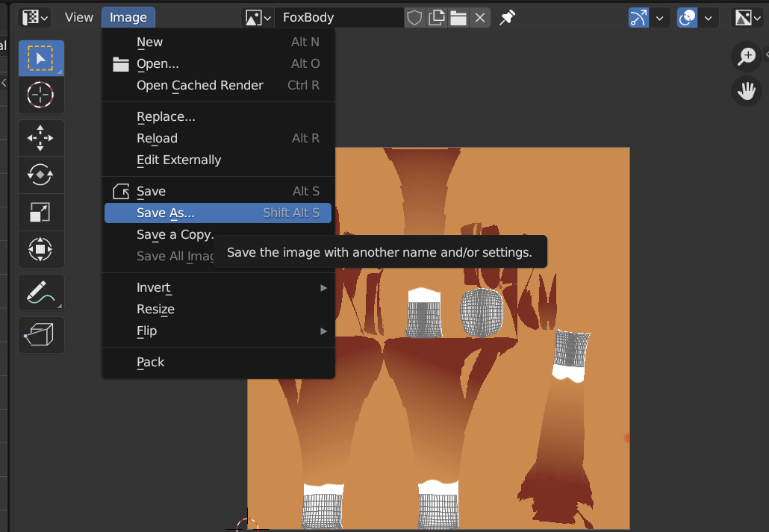The height and width of the screenshot is (532, 769).
Task: Pick the Scale tool
Action: coord(41,213)
